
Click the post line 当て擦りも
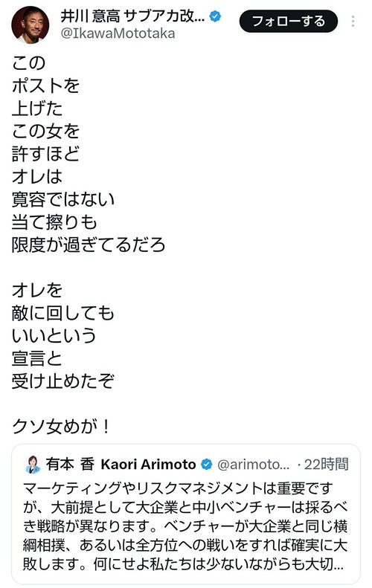pyautogui.click(x=54, y=222)
